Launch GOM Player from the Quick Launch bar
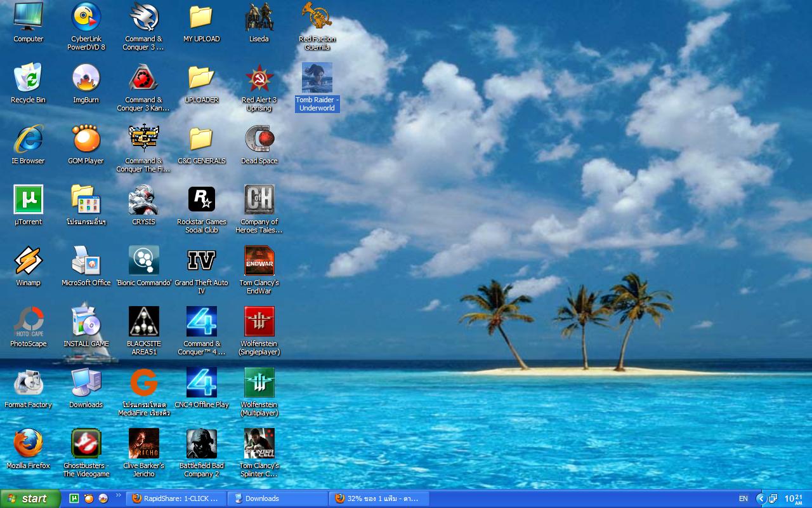This screenshot has width=812, height=508. [89, 498]
